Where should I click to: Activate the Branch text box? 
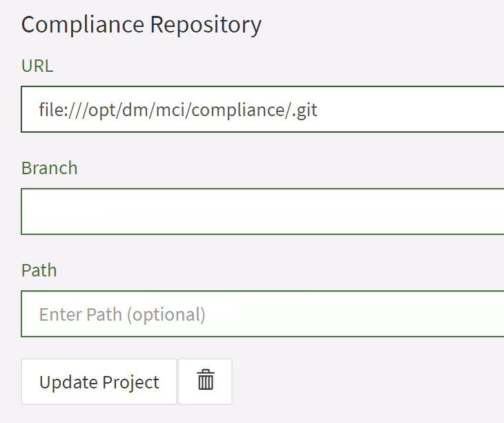point(262,211)
